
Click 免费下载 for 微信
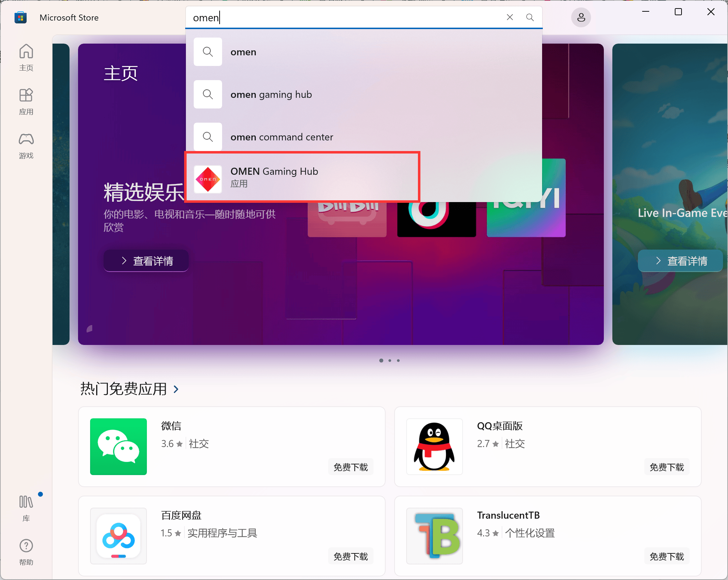351,467
